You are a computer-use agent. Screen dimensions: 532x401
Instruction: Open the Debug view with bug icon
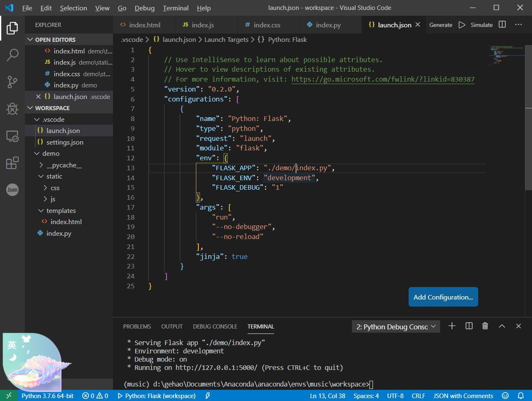[12, 109]
